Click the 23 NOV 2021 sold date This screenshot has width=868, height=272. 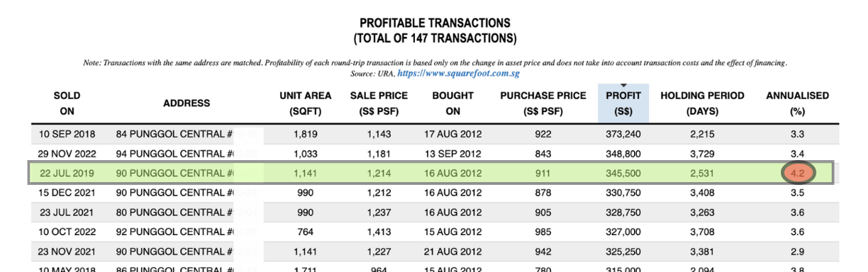[67, 250]
